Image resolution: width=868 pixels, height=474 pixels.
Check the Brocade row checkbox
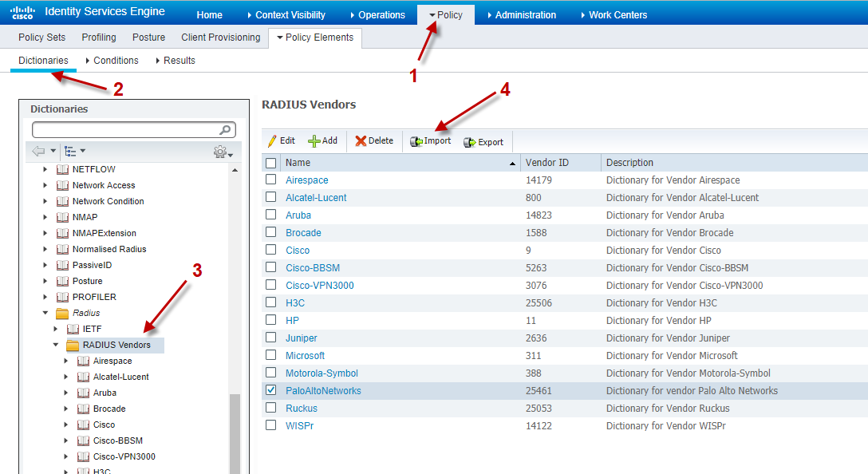pos(270,232)
